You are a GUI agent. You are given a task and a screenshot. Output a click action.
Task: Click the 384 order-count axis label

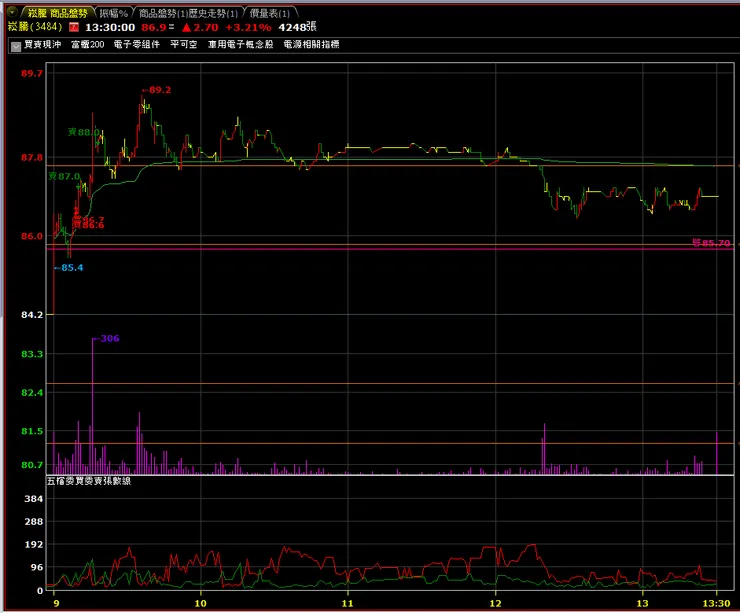coord(34,499)
